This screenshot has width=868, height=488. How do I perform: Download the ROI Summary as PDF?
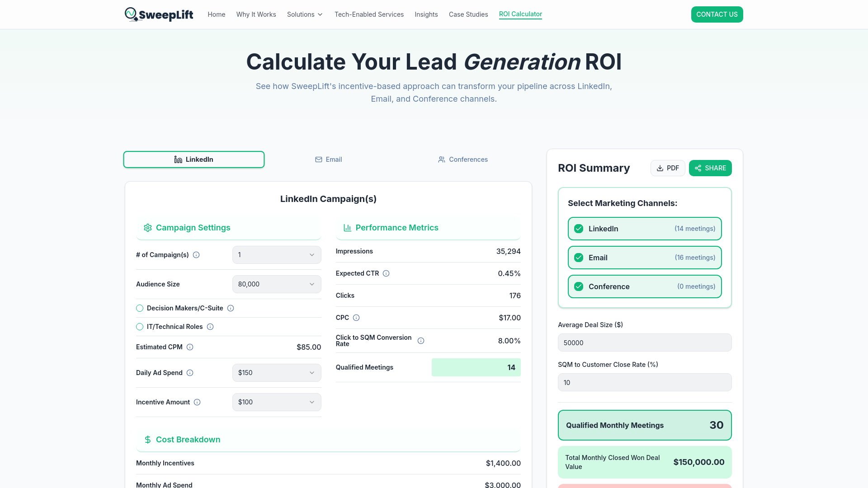668,168
